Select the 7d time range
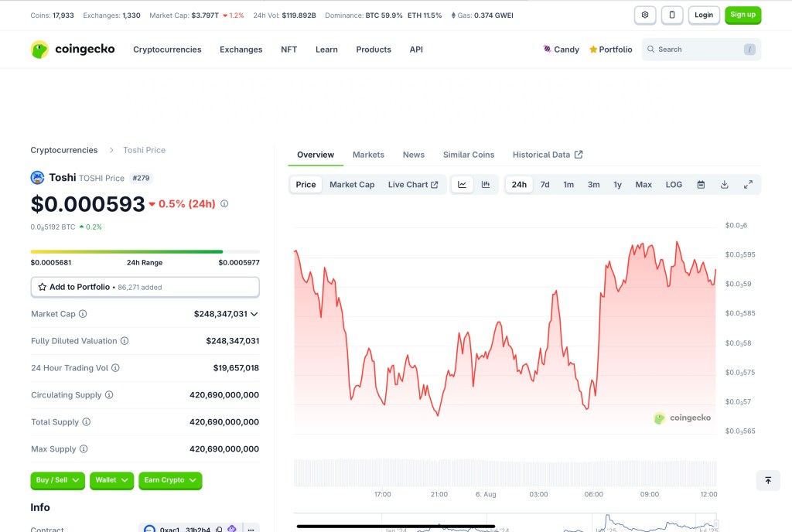 point(544,185)
